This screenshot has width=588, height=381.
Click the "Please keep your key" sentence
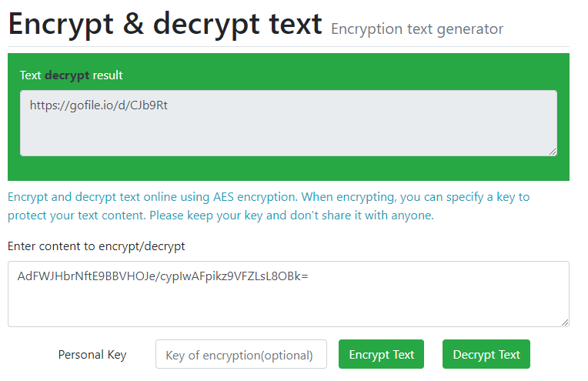click(x=292, y=216)
